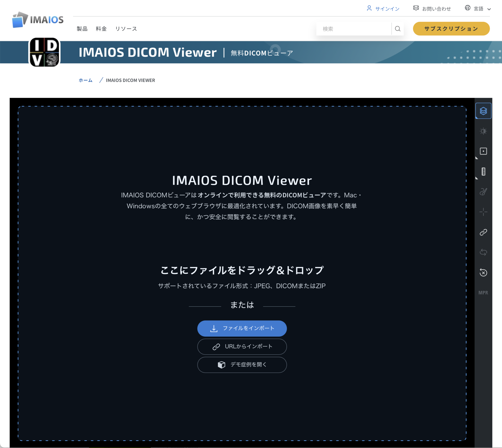Click the rotate/sync arrows icon
The height and width of the screenshot is (448, 502).
click(483, 252)
